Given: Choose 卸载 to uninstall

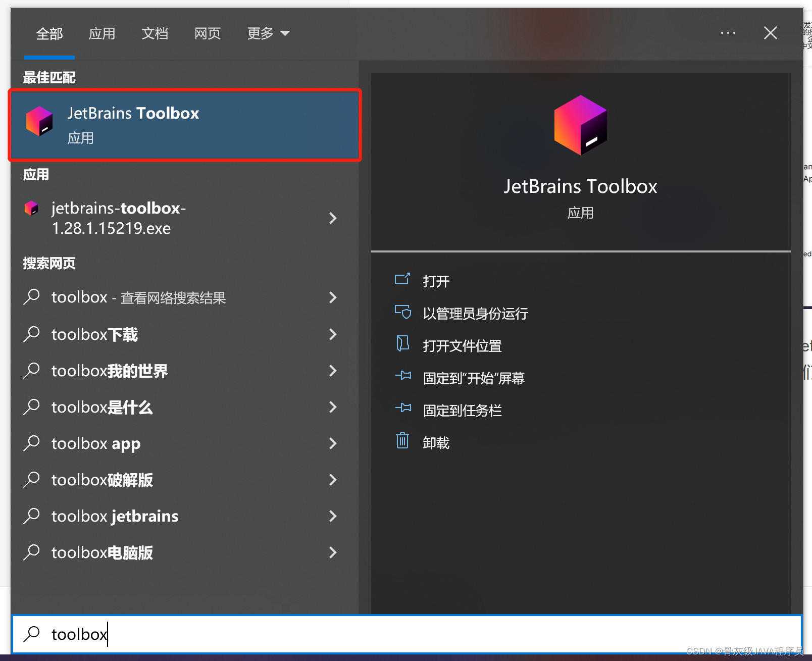Looking at the screenshot, I should point(436,443).
